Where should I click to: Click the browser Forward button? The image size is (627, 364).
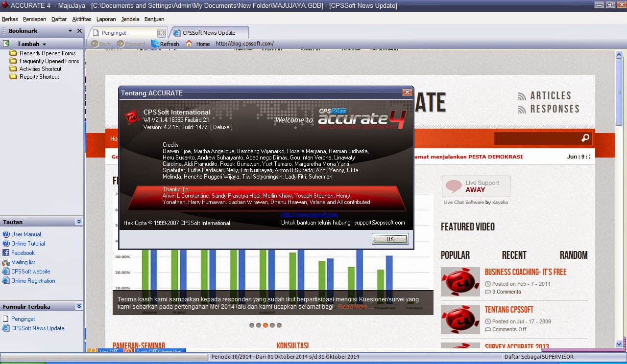[131, 44]
